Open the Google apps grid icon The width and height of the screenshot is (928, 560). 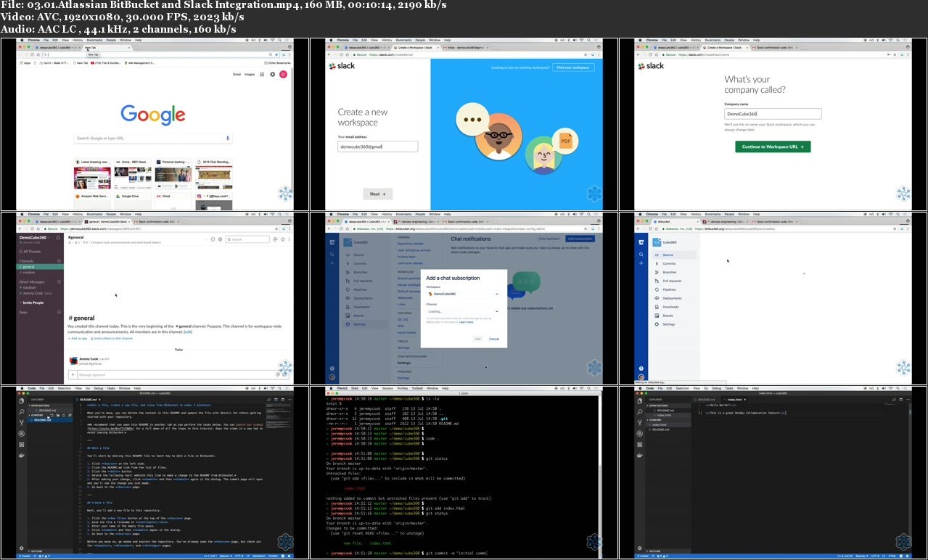click(262, 74)
